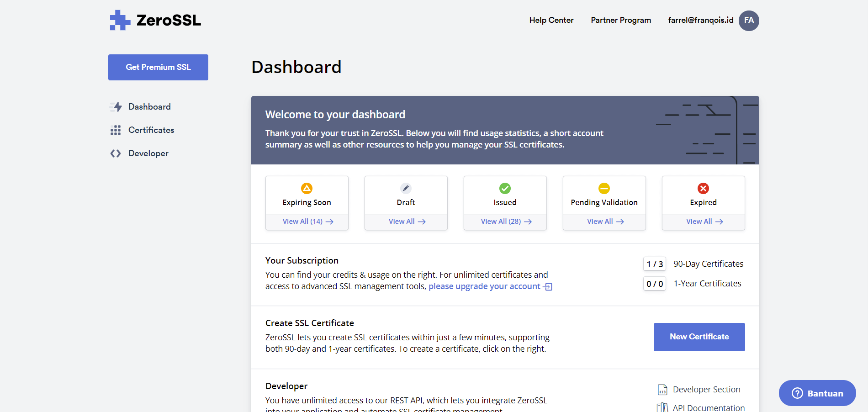Screen dimensions: 868x412
Task: Open the Help Center link
Action: pos(551,20)
